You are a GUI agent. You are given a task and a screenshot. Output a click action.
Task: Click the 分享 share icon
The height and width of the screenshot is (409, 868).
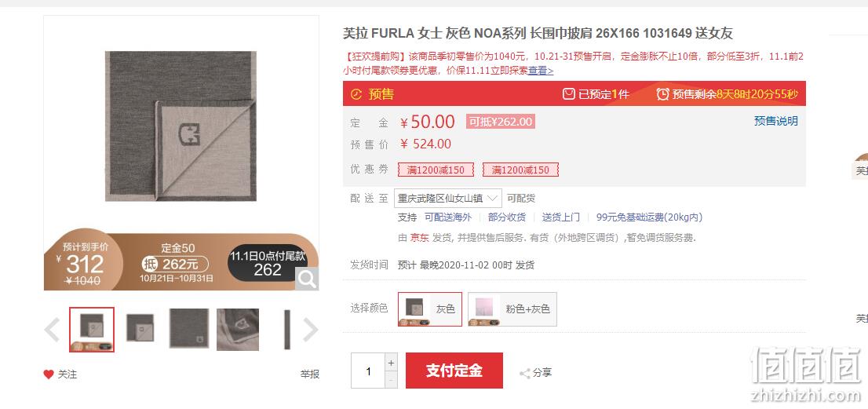point(525,374)
